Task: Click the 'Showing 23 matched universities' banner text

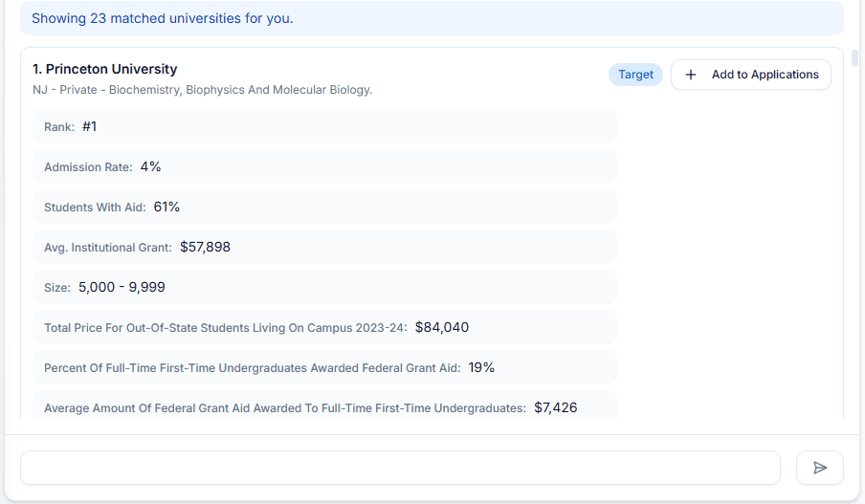Action: [x=163, y=18]
